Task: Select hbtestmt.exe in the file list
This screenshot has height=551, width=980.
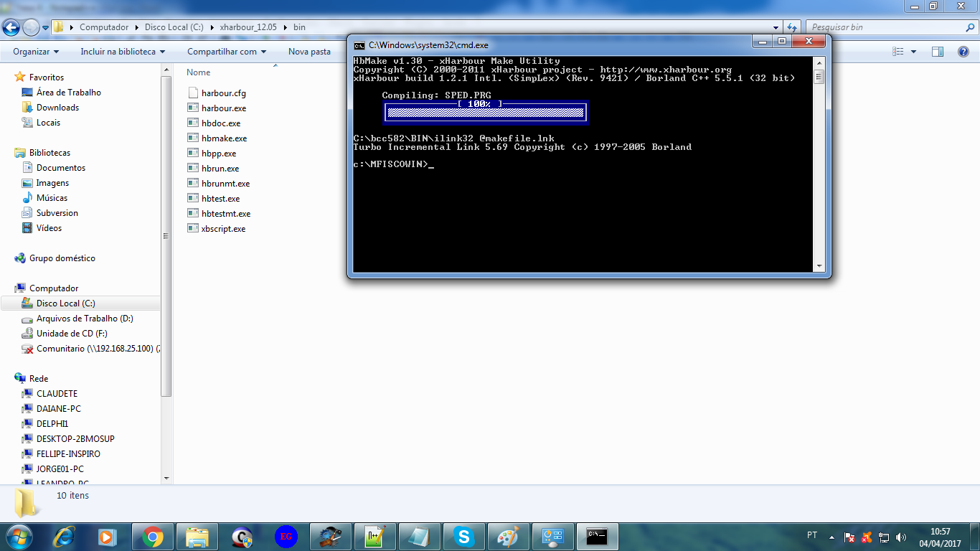Action: [x=226, y=214]
